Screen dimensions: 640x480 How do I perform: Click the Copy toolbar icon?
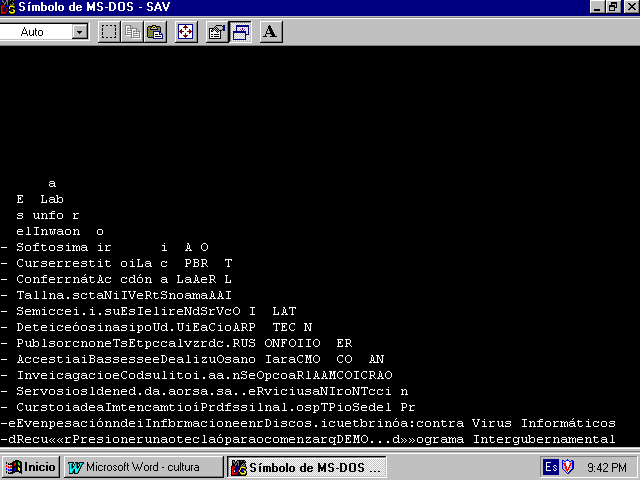132,32
